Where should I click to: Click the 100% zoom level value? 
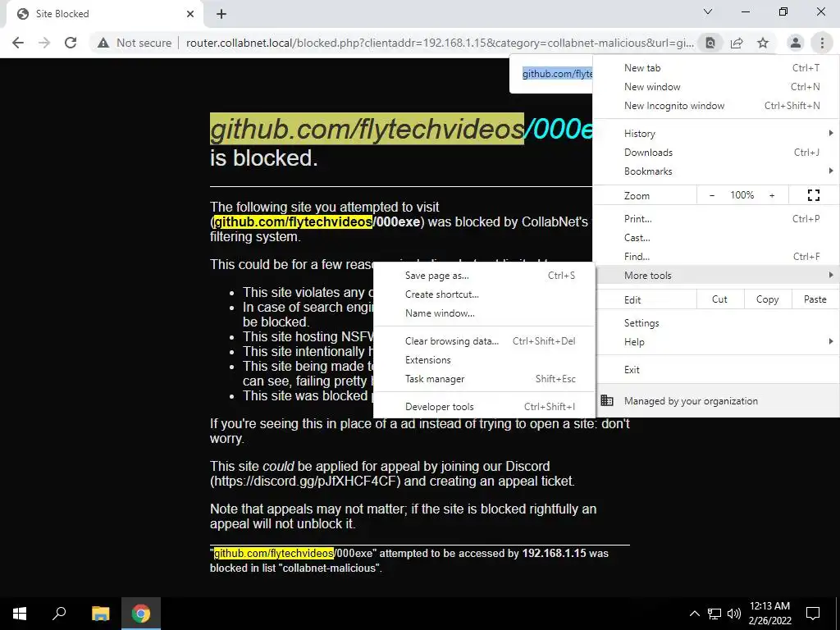pos(742,195)
